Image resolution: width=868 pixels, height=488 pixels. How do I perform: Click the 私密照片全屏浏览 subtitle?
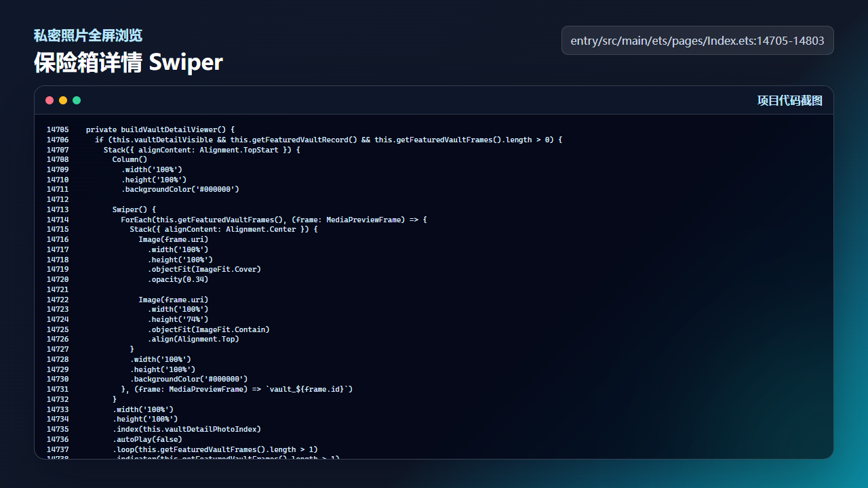(88, 35)
